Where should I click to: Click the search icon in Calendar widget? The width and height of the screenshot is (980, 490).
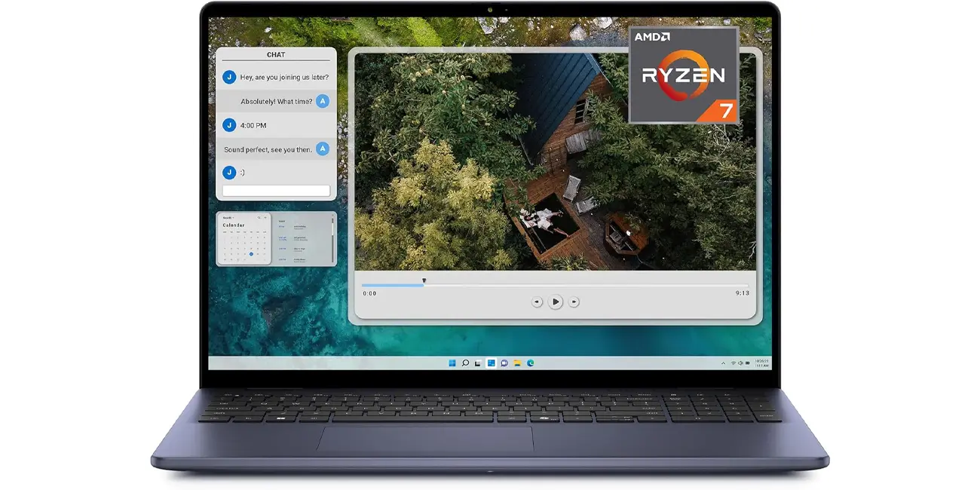(x=259, y=218)
